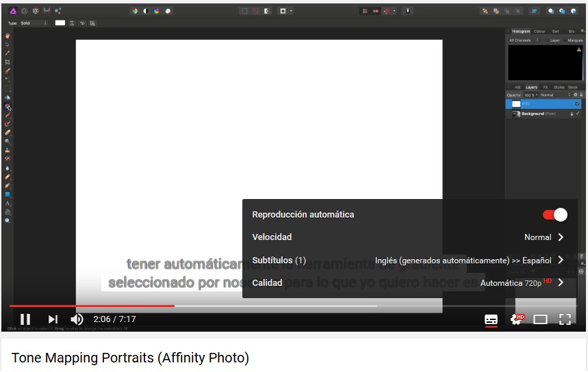Viewport: 588px width, 372px height.
Task: Select the Hand (View) tool
Action: coord(7,36)
